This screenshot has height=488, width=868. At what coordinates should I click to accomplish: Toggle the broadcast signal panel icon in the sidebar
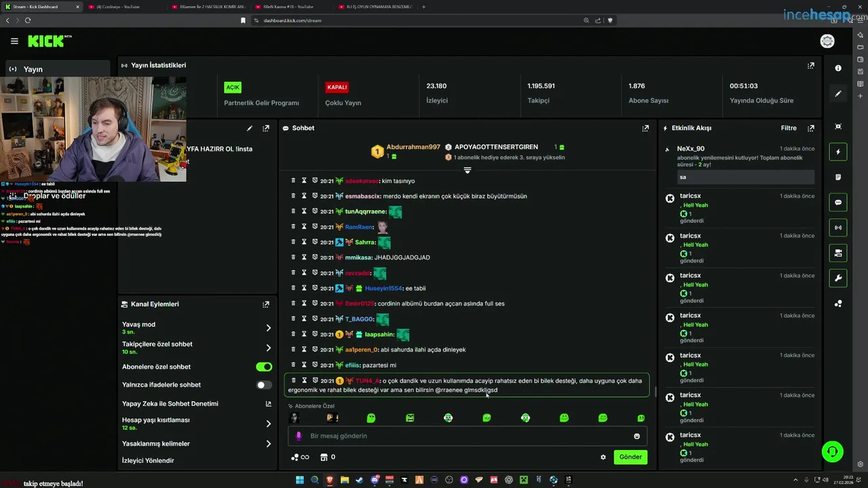[838, 227]
